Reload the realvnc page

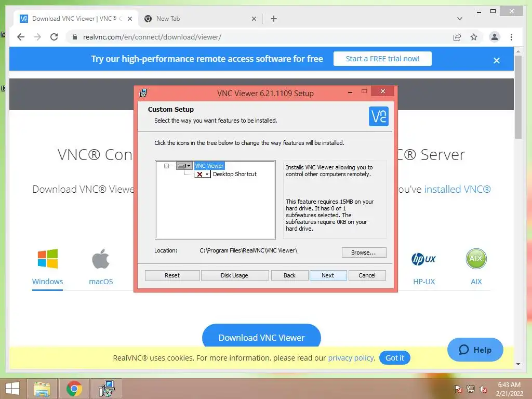(54, 37)
